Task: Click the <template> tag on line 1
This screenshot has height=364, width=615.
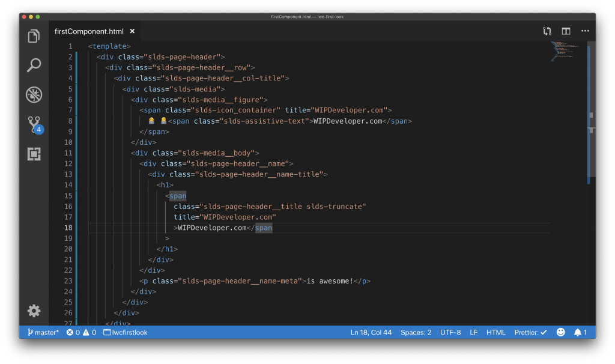Action: click(109, 46)
